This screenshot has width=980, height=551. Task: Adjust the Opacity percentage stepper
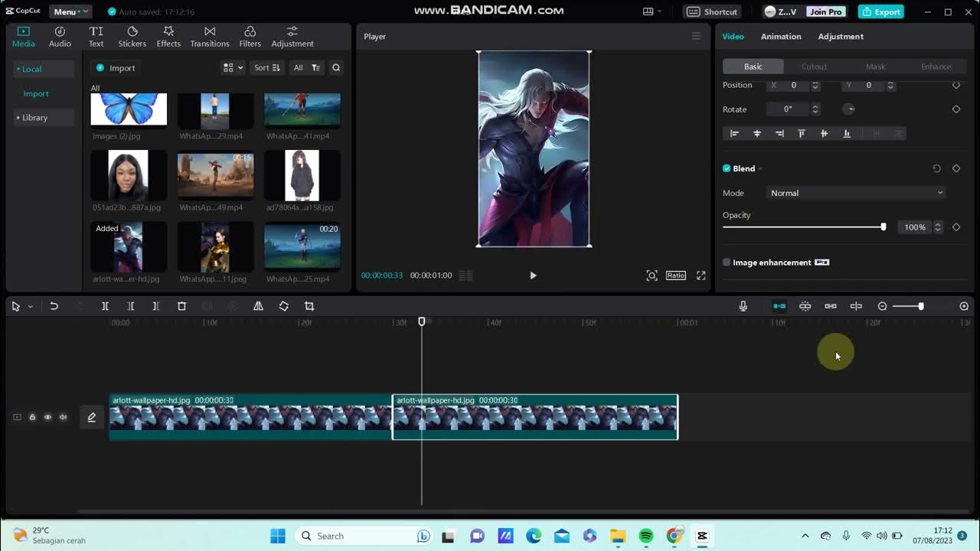pyautogui.click(x=938, y=227)
